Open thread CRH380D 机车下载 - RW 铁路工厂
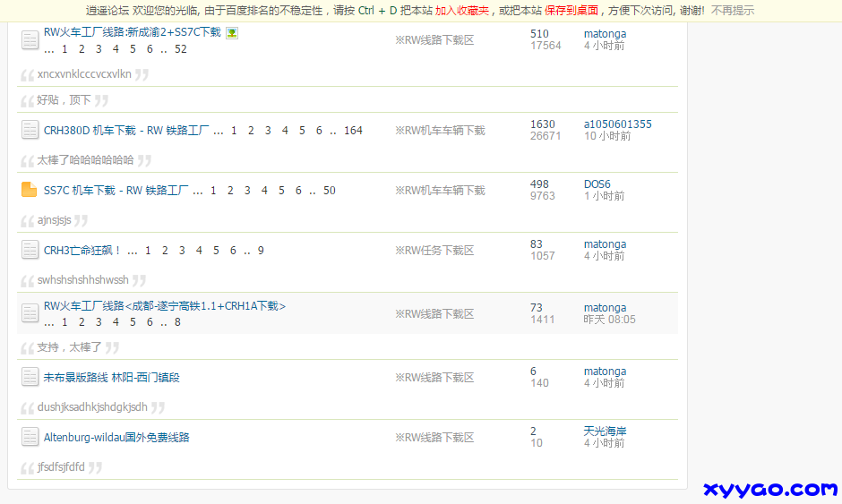The width and height of the screenshot is (842, 504). click(x=126, y=131)
